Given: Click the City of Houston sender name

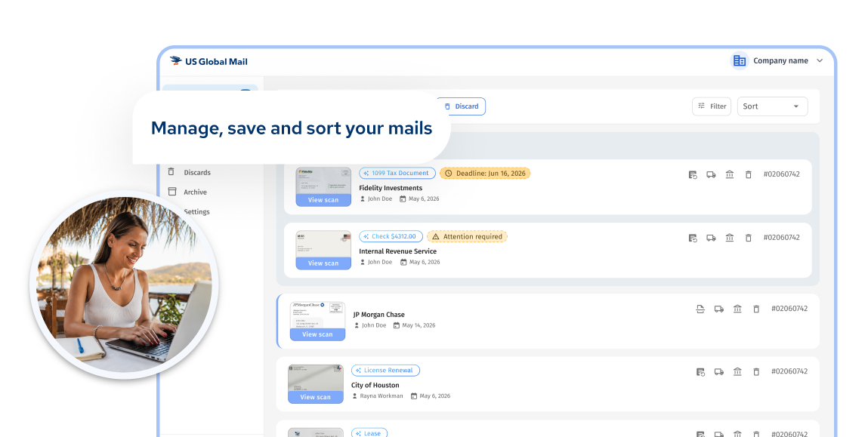Looking at the screenshot, I should click(375, 385).
